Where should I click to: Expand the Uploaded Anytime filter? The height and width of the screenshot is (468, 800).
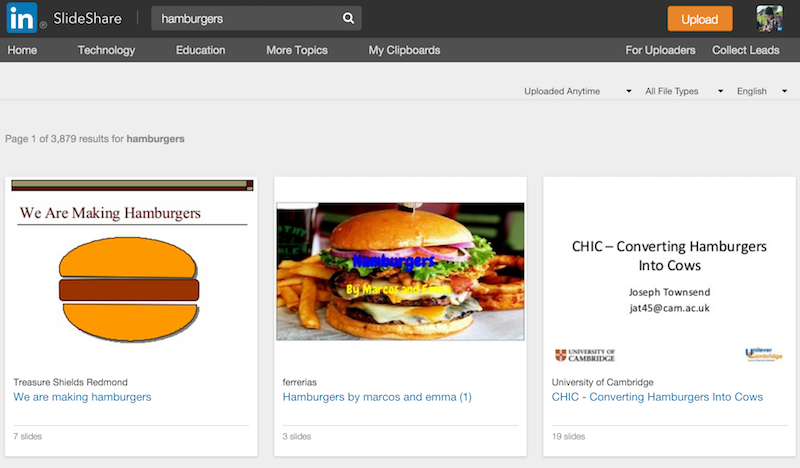(578, 91)
